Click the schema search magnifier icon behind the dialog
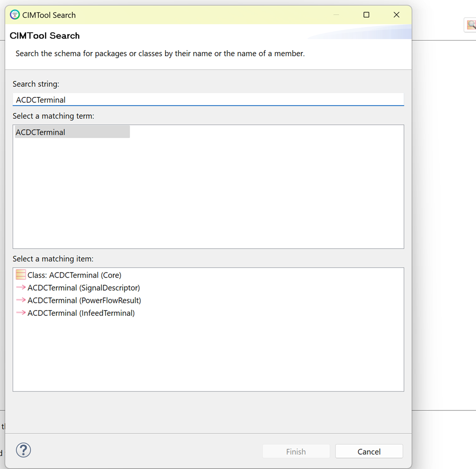476x469 pixels. pyautogui.click(x=471, y=25)
